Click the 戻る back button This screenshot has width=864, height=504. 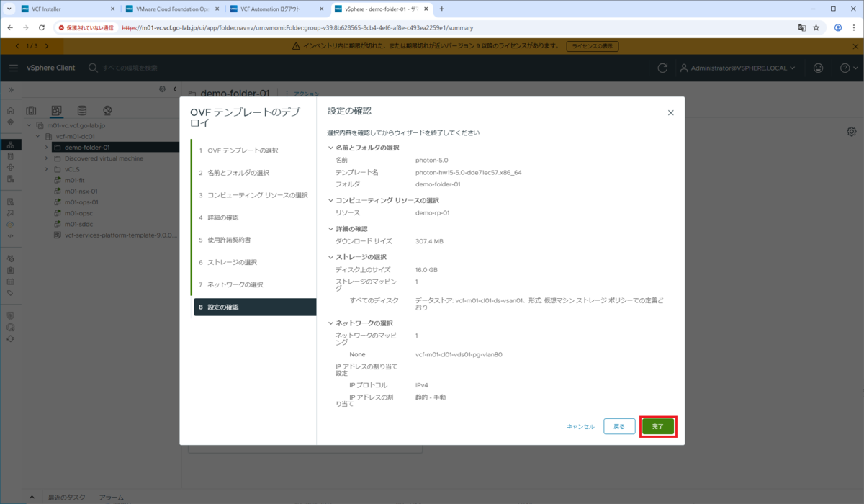coord(619,426)
